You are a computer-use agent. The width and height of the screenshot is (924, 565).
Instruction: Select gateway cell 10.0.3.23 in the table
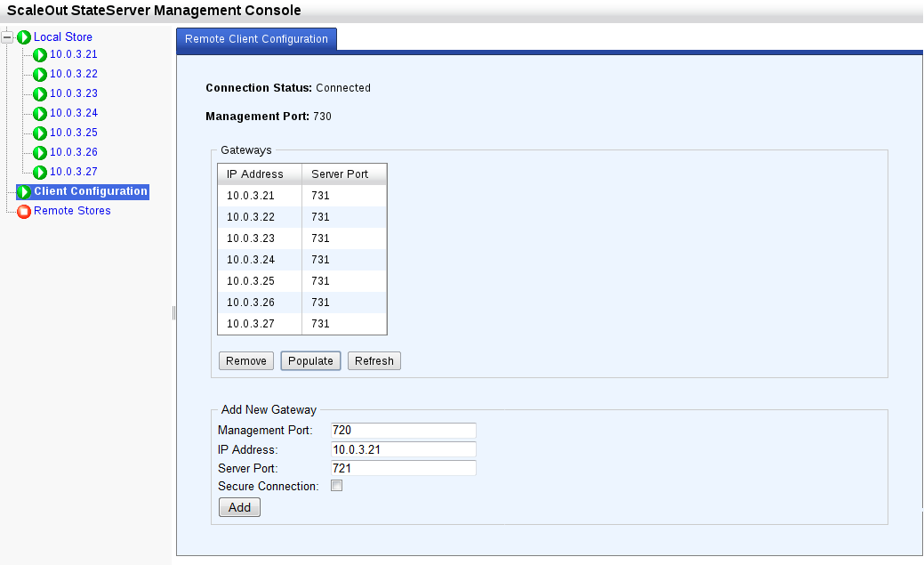coord(260,238)
